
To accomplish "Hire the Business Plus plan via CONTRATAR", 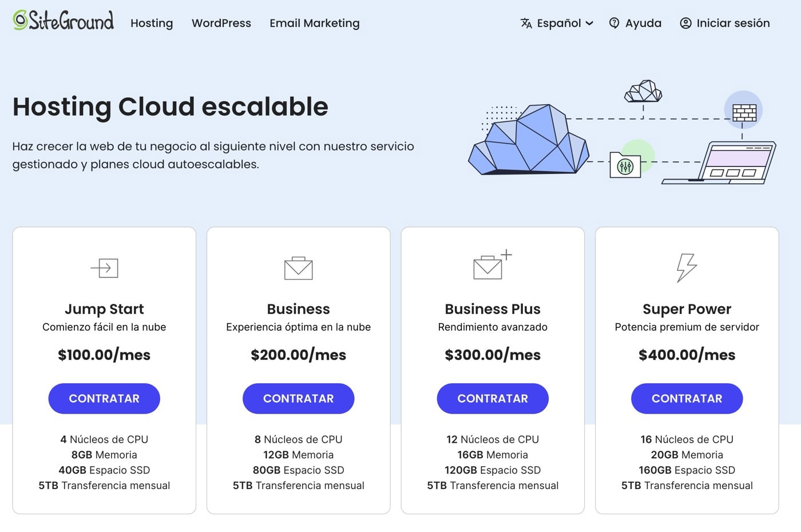I will [x=493, y=399].
